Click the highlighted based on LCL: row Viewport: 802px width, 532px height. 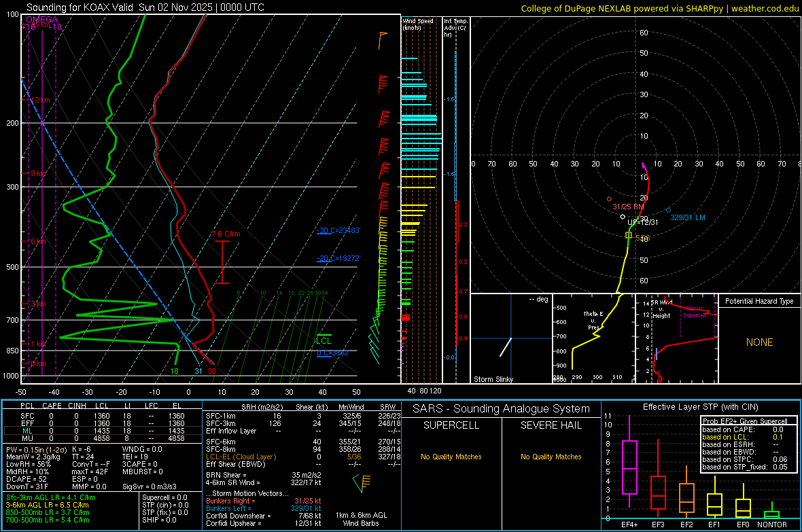pyautogui.click(x=743, y=437)
